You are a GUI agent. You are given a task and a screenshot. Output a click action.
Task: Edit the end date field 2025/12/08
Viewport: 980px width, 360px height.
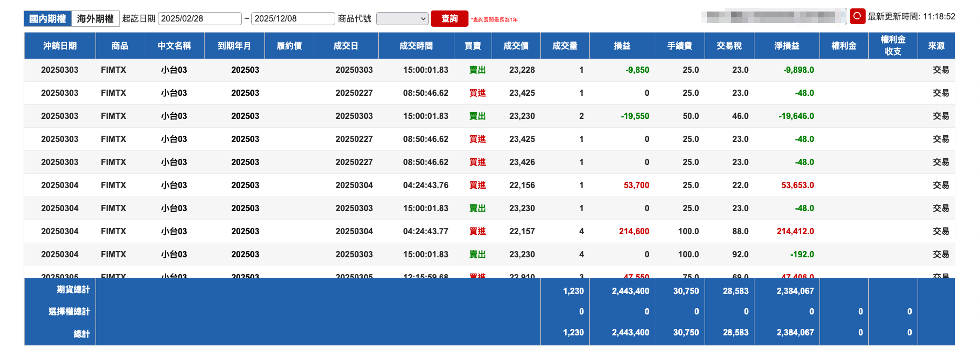293,18
